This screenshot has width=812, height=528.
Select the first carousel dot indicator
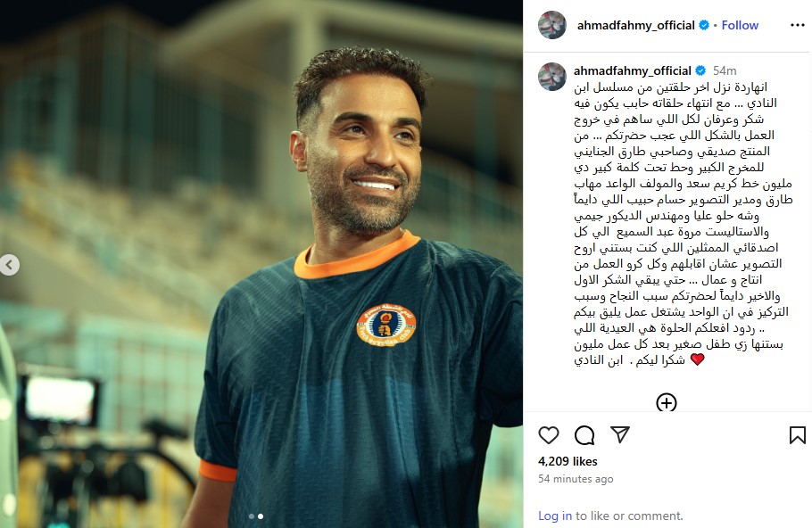point(252,516)
